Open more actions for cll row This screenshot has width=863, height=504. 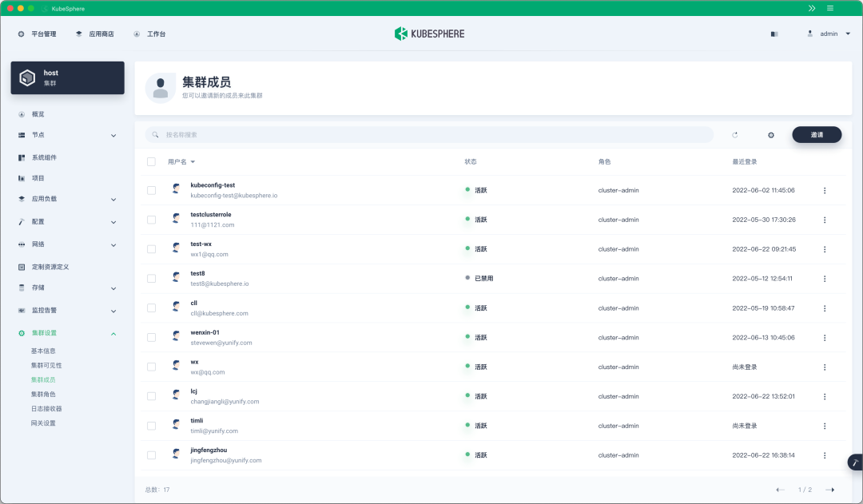point(825,308)
